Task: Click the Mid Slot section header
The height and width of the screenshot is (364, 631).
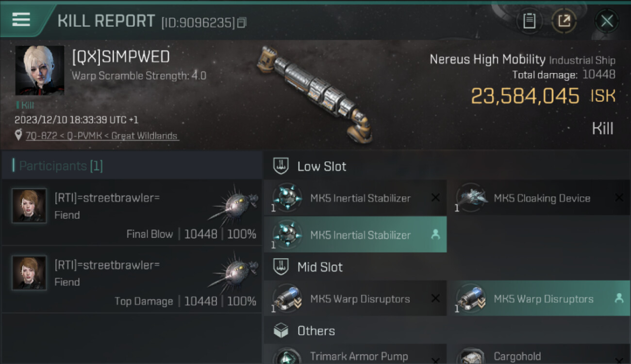Action: pyautogui.click(x=319, y=267)
